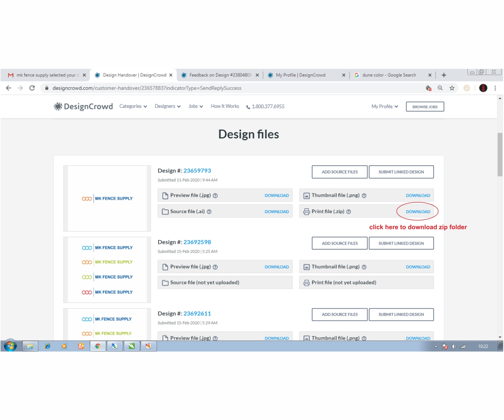This screenshot has height=420, width=504.
Task: Download Preview file (.jpg) for 23659793
Action: coord(277,196)
